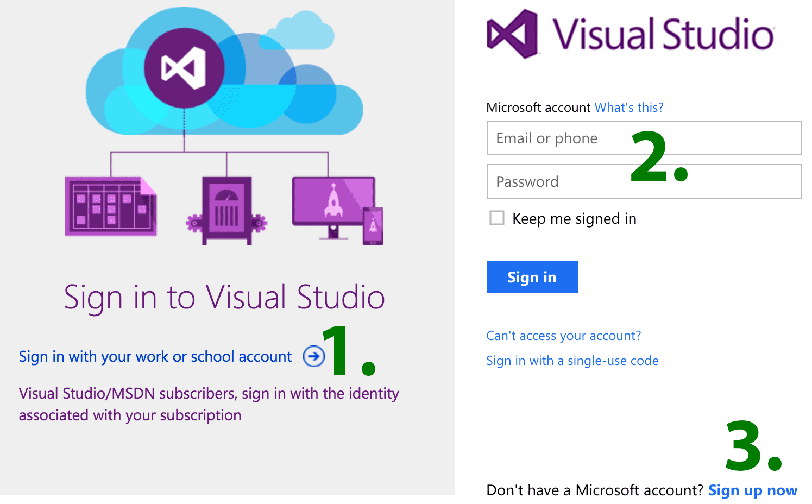Screen dimensions: 812x504
Task: Enable the Keep me signed in checkbox
Action: pyautogui.click(x=497, y=218)
